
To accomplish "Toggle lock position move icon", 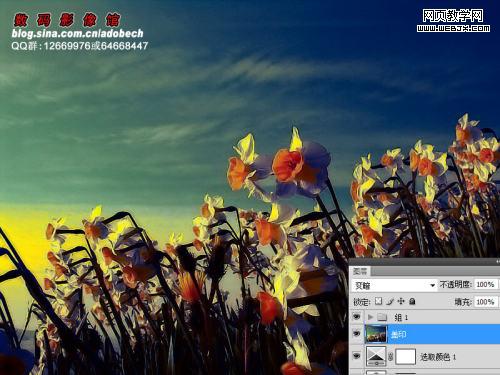I will [401, 301].
